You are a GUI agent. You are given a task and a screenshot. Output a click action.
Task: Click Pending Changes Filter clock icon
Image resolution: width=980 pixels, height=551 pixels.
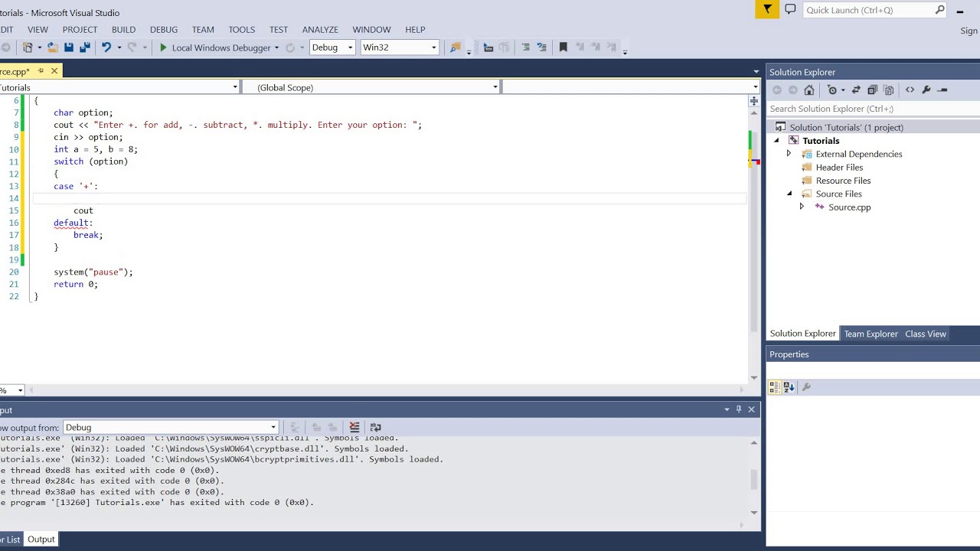pos(833,90)
